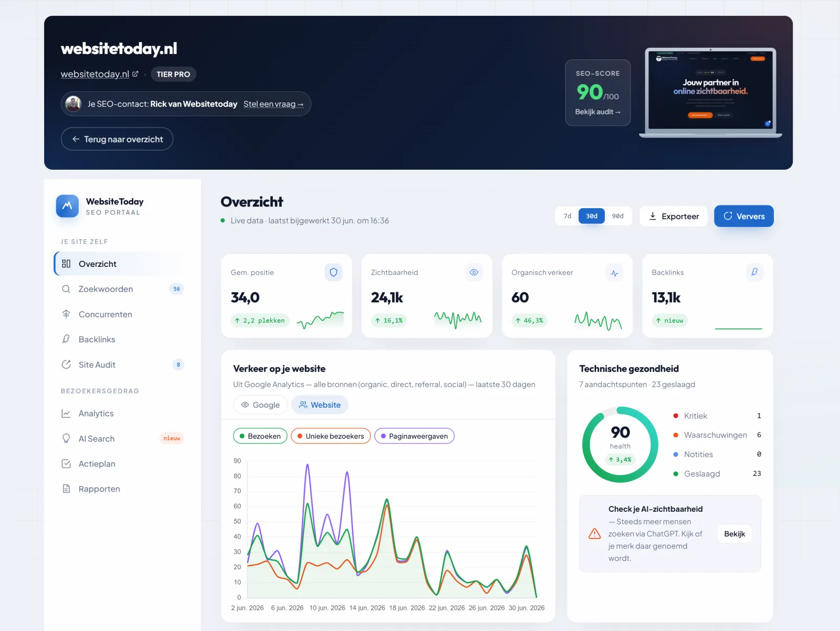840x631 pixels.
Task: Click the link icon beside Backlinks in sidebar
Action: click(66, 339)
